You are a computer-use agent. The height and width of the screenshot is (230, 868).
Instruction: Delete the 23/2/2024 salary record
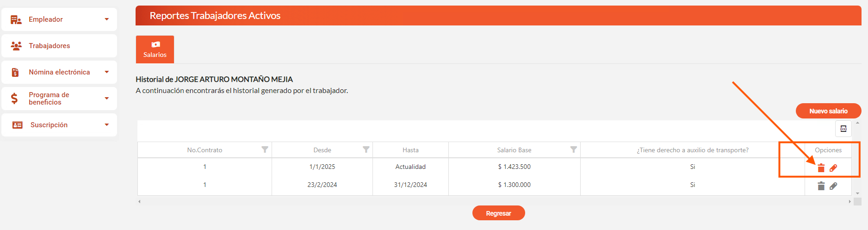[x=821, y=186]
